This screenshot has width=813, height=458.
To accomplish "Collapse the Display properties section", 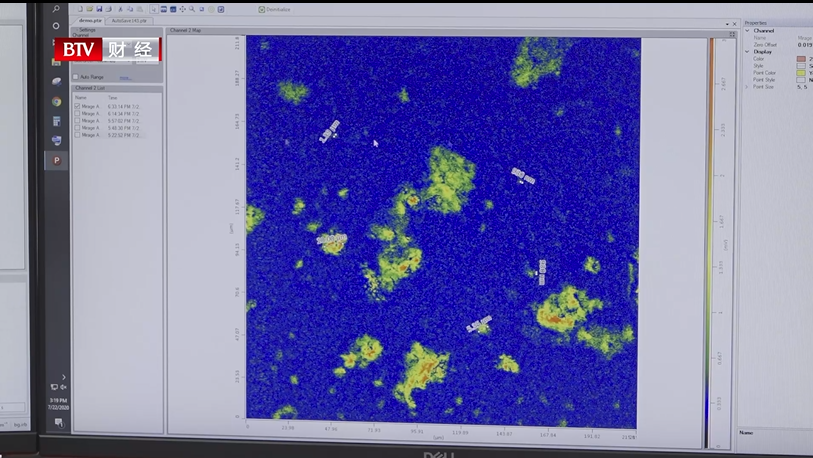I will pos(746,52).
